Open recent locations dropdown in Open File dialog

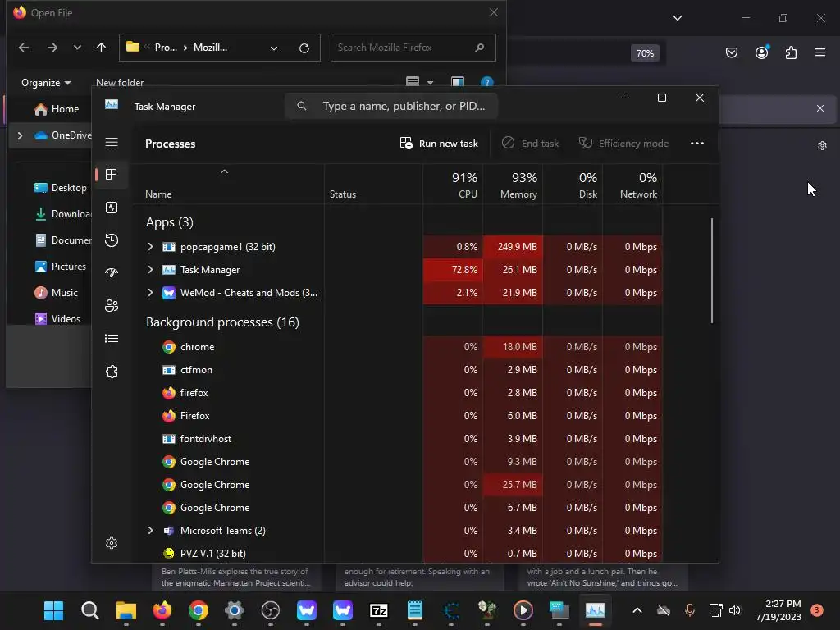77,48
